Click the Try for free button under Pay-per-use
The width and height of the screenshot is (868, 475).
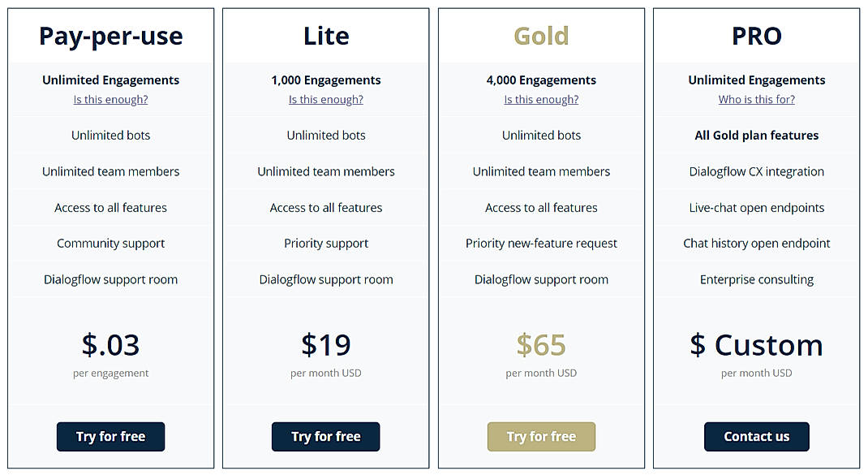point(110,437)
